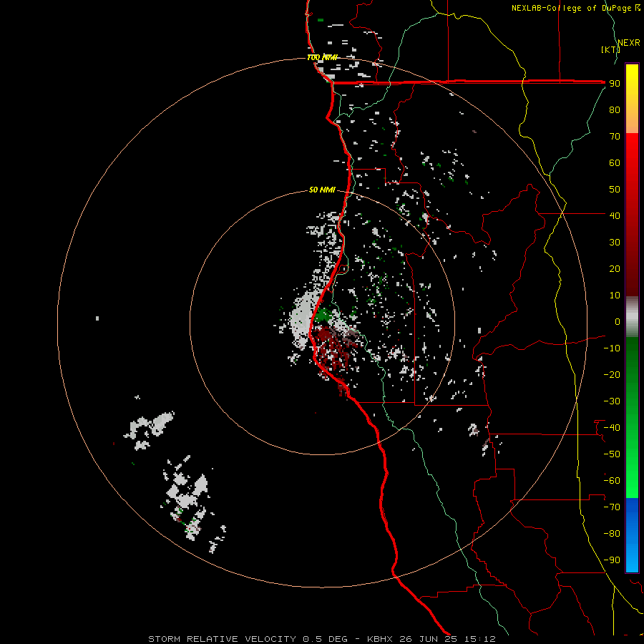Click the green inbound velocity patch at radar site
Image resolution: width=644 pixels, height=644 pixels.
[323, 315]
